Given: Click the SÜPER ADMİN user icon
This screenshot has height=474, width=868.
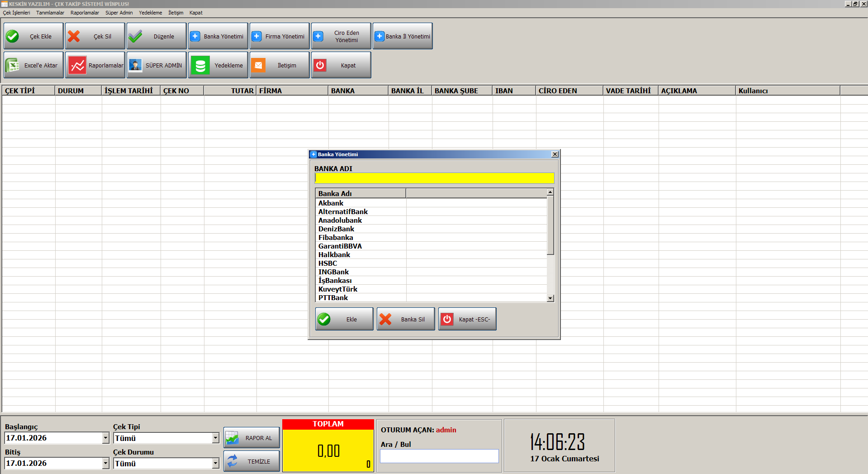Looking at the screenshot, I should [x=135, y=65].
